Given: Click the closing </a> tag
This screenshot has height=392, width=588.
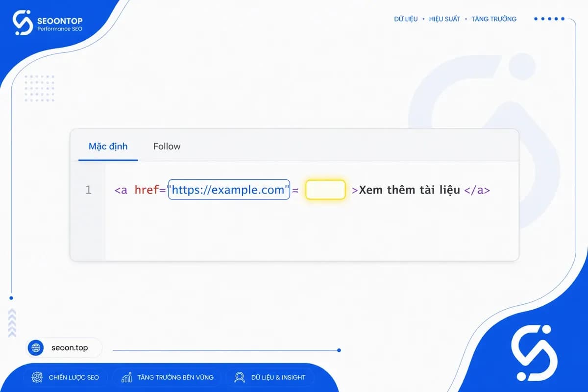Looking at the screenshot, I should [x=477, y=190].
